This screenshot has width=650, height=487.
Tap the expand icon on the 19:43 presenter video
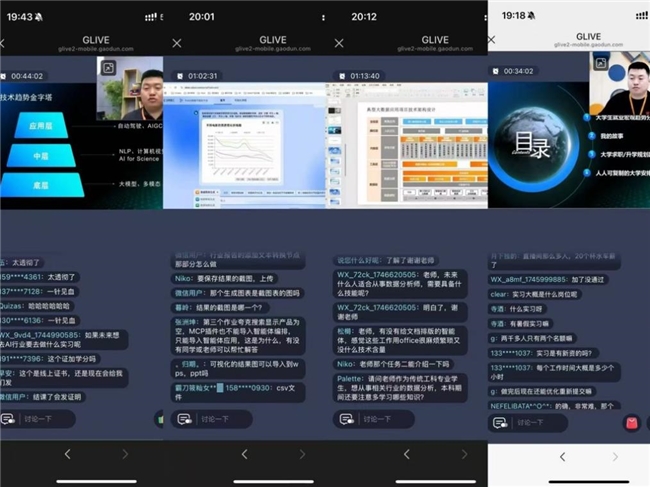point(108,68)
